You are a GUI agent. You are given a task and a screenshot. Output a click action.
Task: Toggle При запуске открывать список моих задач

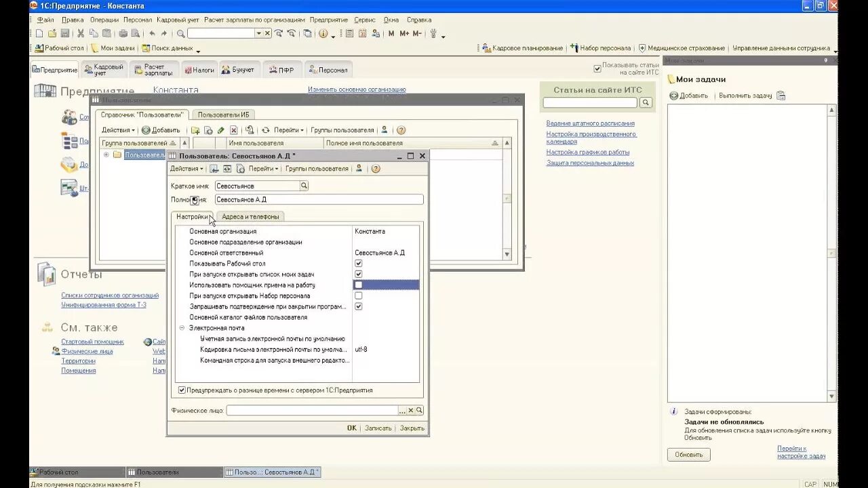(x=358, y=274)
